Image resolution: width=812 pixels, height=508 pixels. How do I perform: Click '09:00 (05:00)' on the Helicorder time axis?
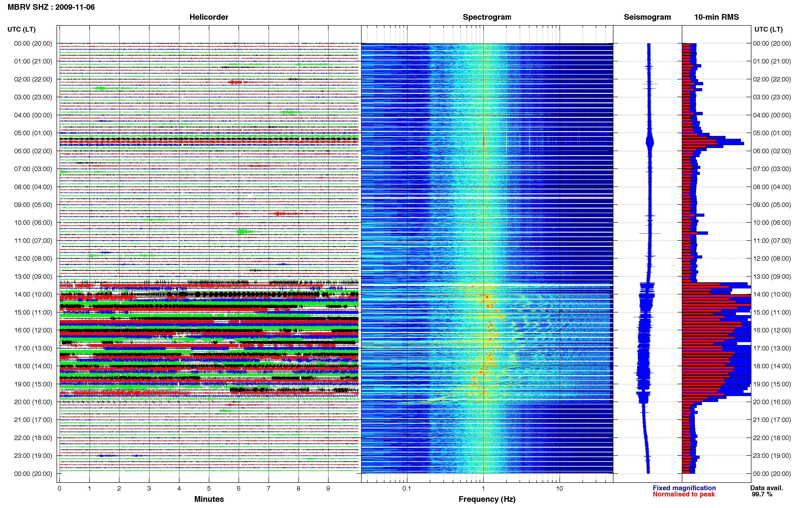point(33,205)
